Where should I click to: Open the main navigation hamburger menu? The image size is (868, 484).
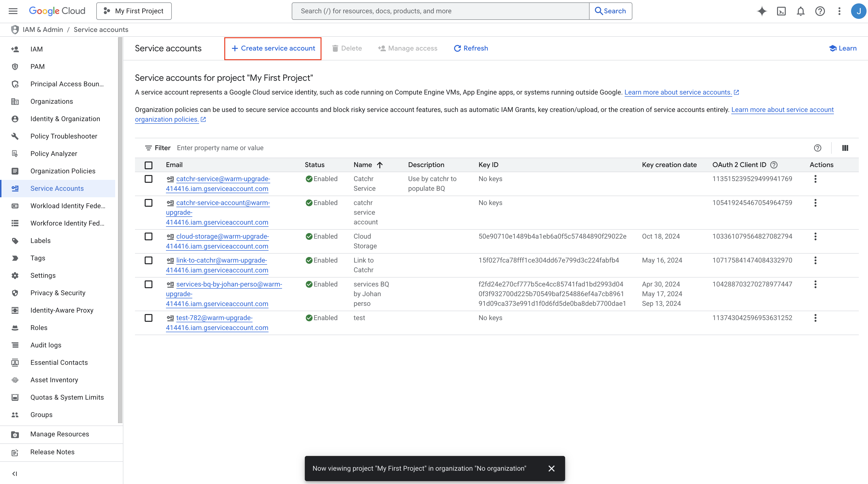[13, 11]
